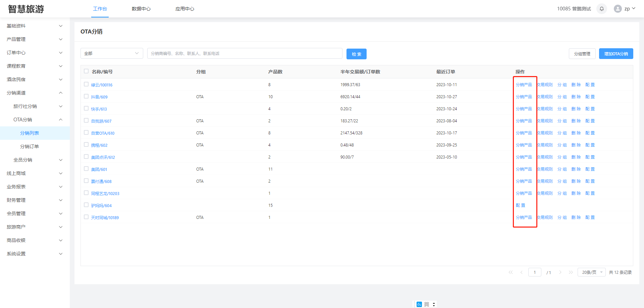The height and width of the screenshot is (308, 644).
Task: Select all rows with header checkbox
Action: (86, 71)
